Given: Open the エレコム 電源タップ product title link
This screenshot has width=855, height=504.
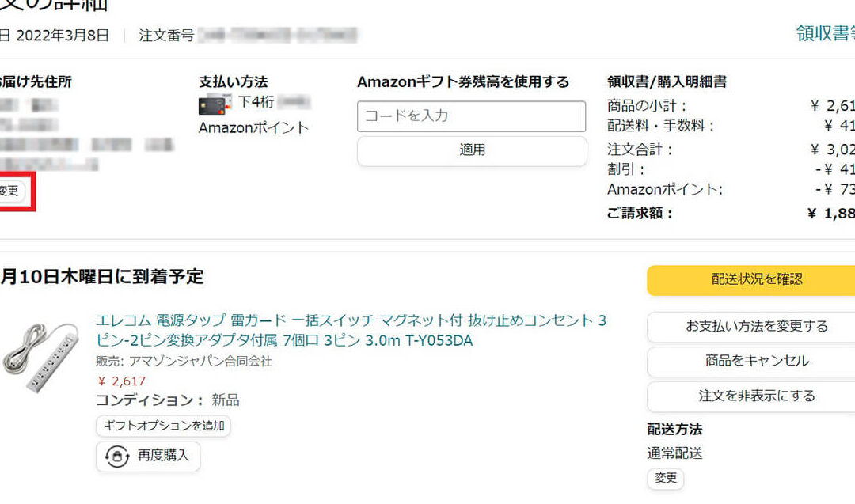Looking at the screenshot, I should 351,330.
